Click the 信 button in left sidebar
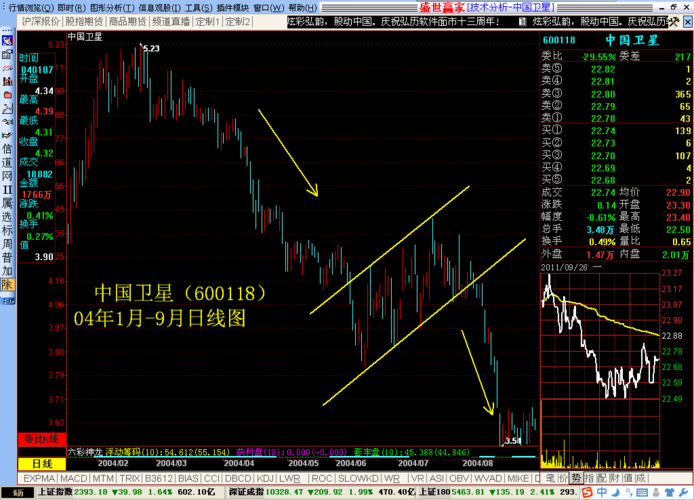Image resolution: width=694 pixels, height=500 pixels. [x=7, y=149]
